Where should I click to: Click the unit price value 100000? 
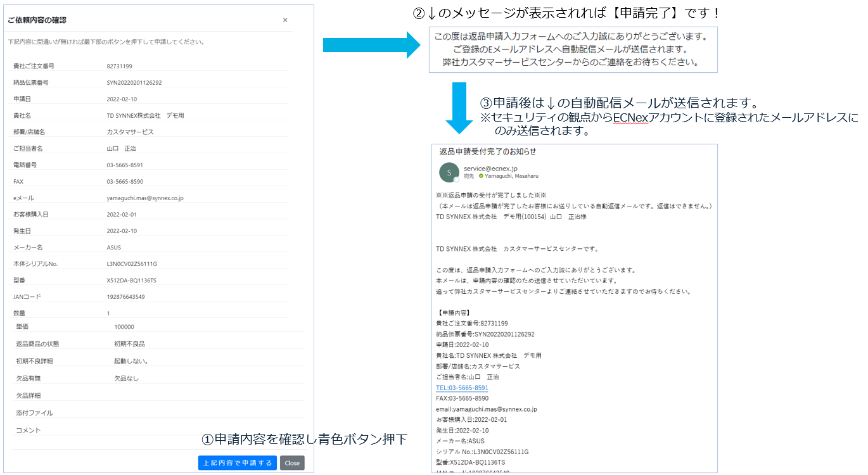124,327
